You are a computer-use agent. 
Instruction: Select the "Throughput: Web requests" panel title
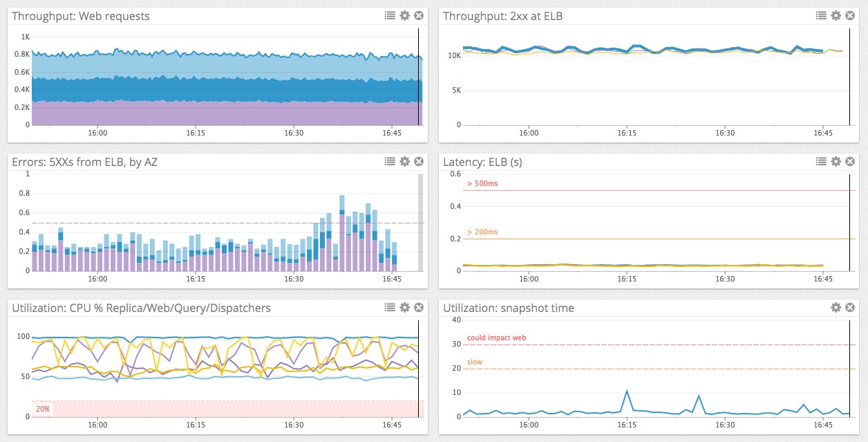coord(81,16)
